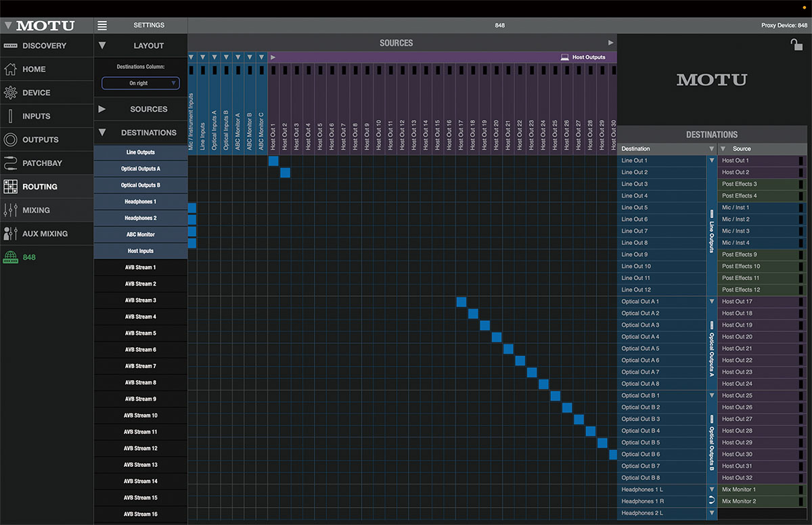The height and width of the screenshot is (525, 812).
Task: Select the Mixing faders icon
Action: coord(10,210)
